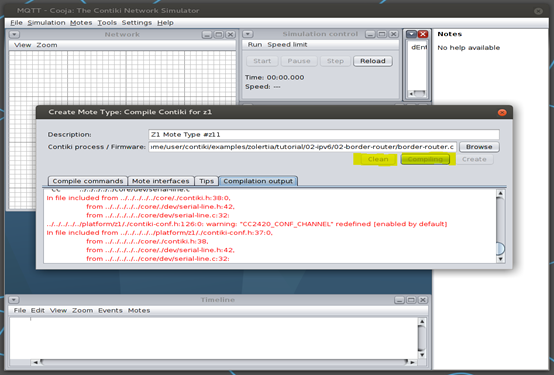Screen dimensions: 554x375
Task: Open the Simulation menu
Action: coord(46,23)
